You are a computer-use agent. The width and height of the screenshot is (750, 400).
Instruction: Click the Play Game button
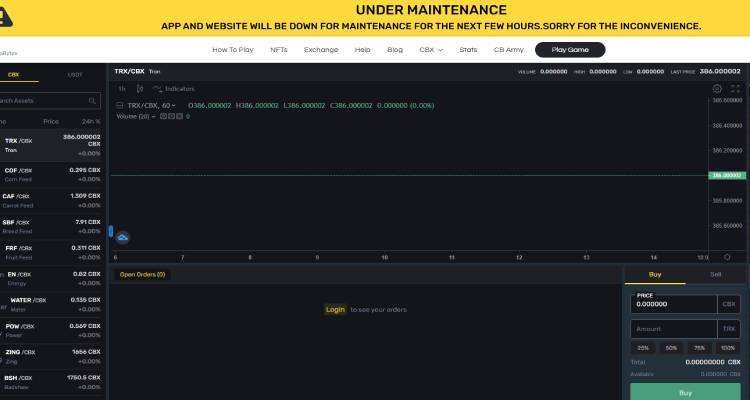point(570,50)
